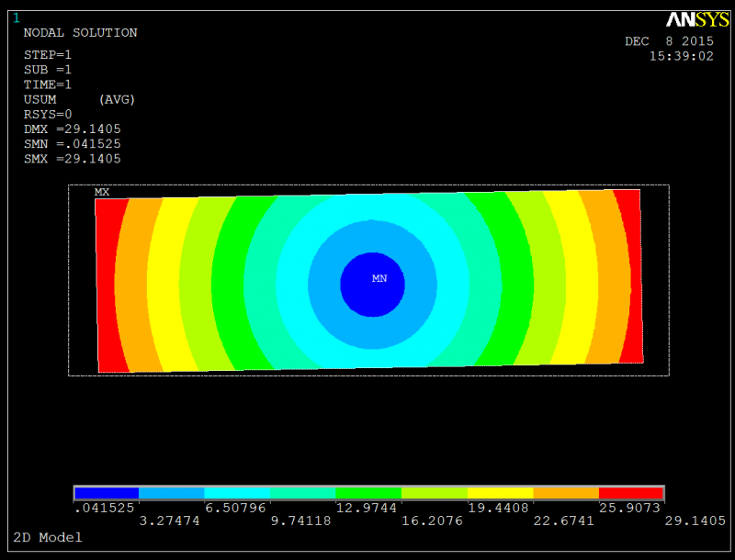Click the window number 1 in the top-left corner
Viewport: 735px width, 560px height.
16,17
